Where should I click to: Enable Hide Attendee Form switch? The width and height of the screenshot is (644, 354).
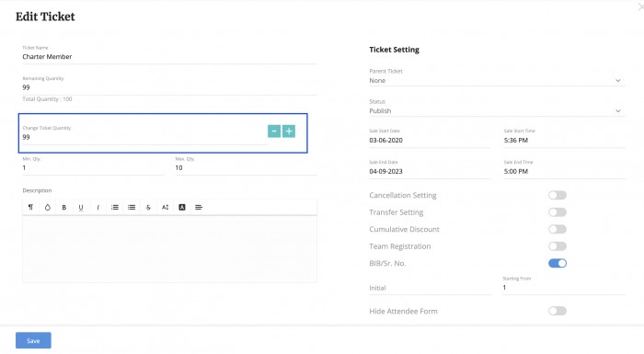[x=558, y=311]
